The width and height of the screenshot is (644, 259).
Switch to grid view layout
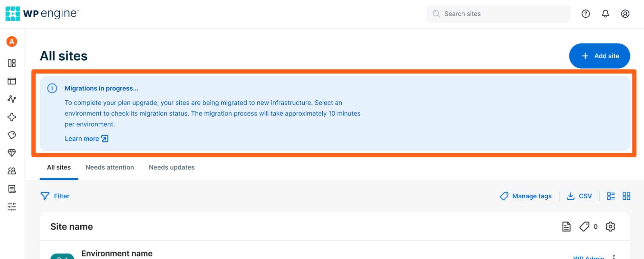(626, 196)
